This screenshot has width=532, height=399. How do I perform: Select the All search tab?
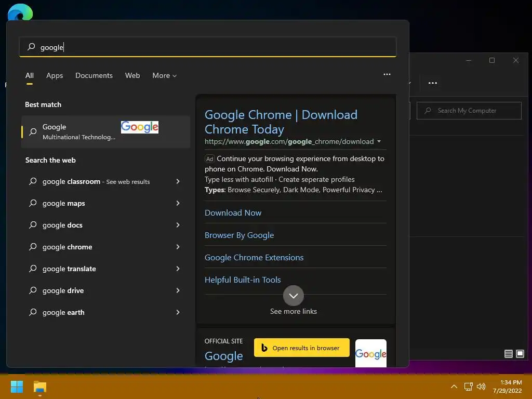(x=30, y=76)
